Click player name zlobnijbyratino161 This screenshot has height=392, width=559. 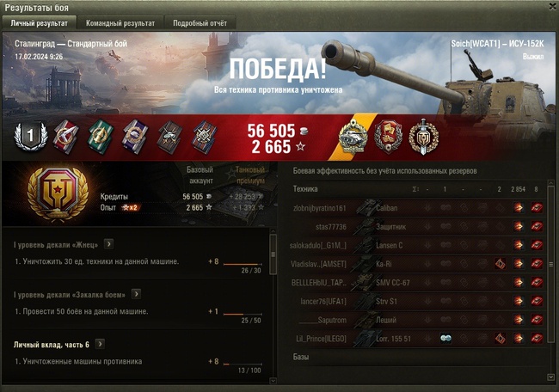pyautogui.click(x=319, y=208)
